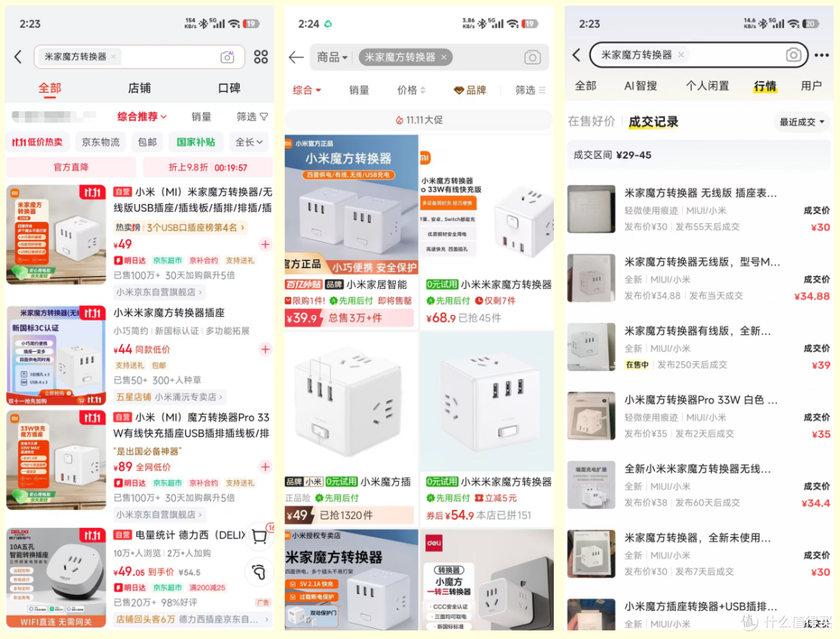Image resolution: width=840 pixels, height=639 pixels.
Task: Switch to the AI智搜 tab
Action: tap(641, 86)
